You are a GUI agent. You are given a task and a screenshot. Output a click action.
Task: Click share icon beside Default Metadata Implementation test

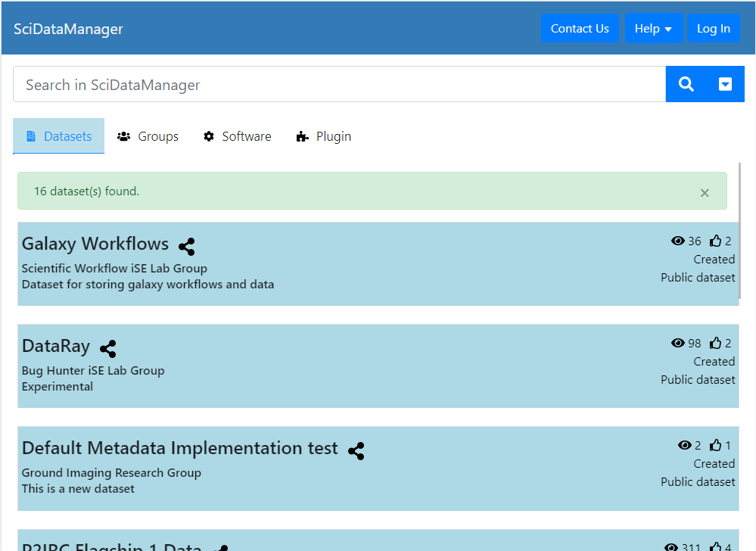coord(356,451)
